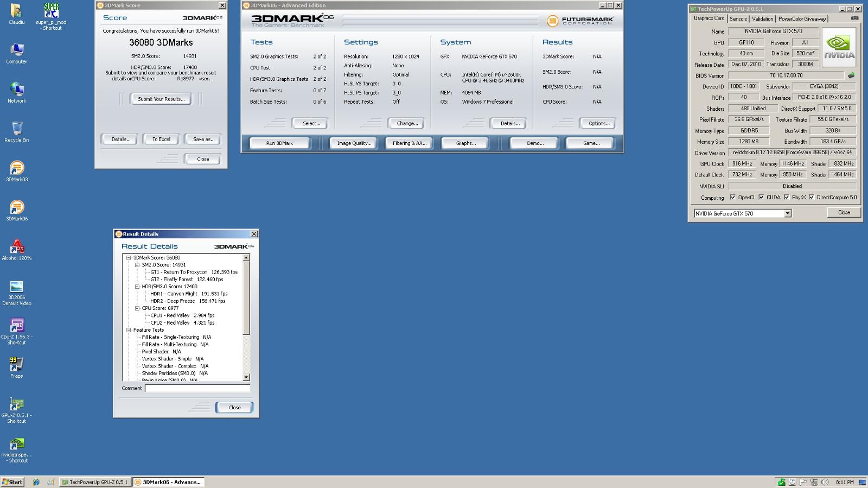The width and height of the screenshot is (868, 488).
Task: Toggle the OpenCL checkbox in GPU-Z
Action: pos(733,197)
